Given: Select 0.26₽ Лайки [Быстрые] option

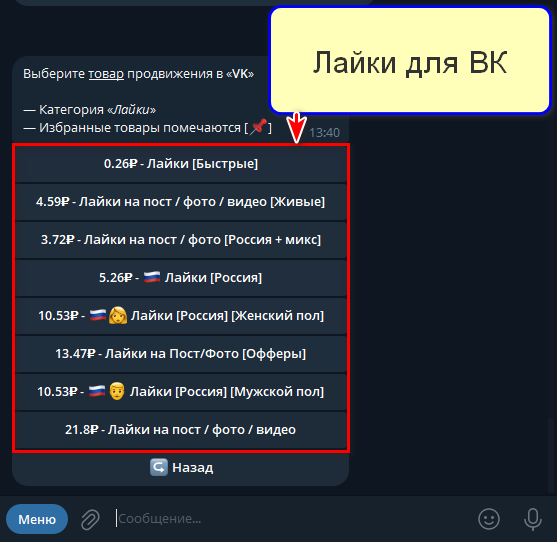Looking at the screenshot, I should pyautogui.click(x=181, y=164).
